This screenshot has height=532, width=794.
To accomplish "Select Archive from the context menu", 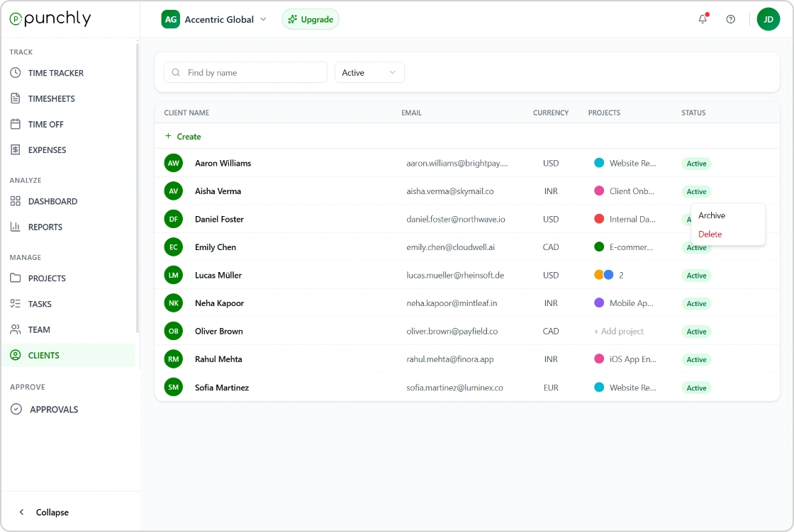I will tap(712, 215).
